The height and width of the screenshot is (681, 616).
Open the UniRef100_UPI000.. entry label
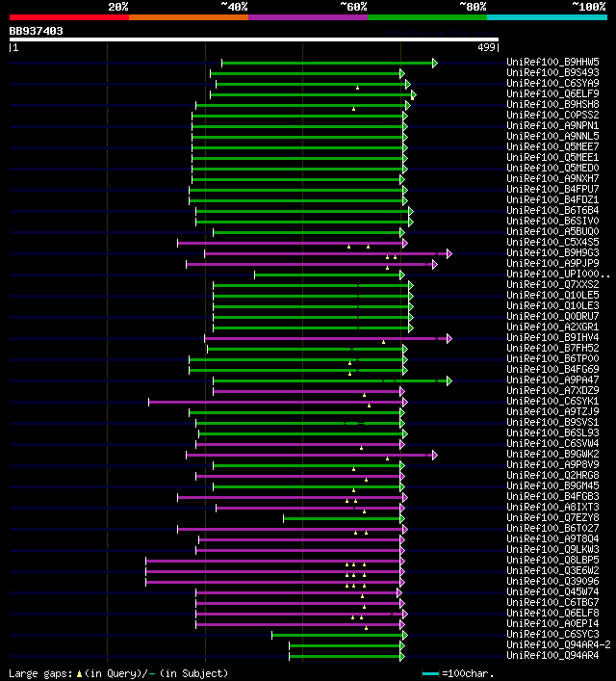558,275
